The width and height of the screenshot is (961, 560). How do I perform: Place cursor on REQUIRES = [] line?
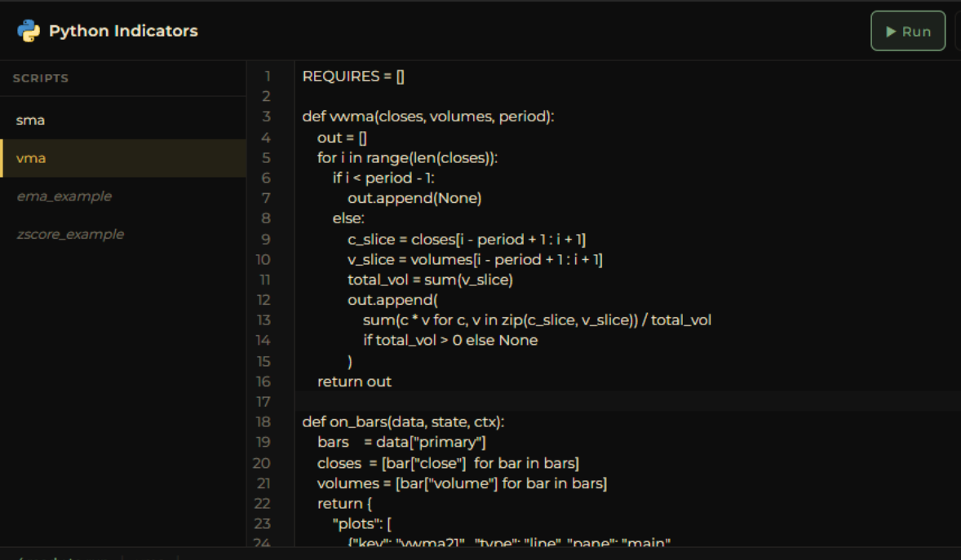(x=353, y=76)
